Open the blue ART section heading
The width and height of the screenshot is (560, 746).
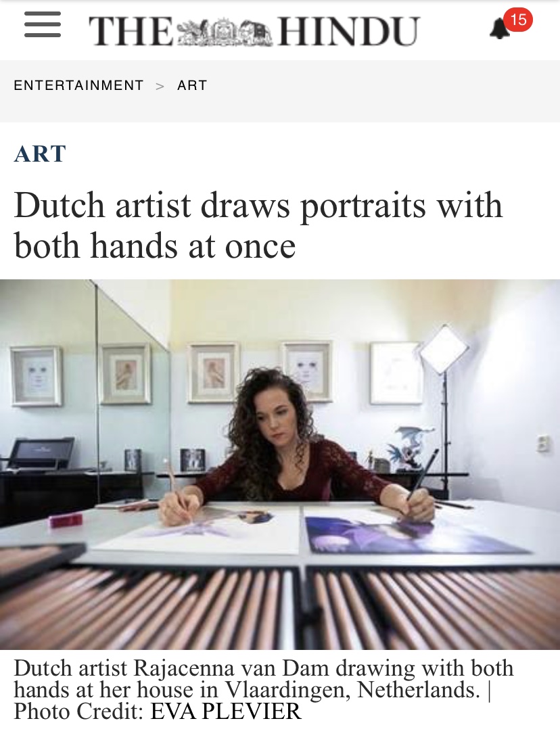tap(40, 154)
